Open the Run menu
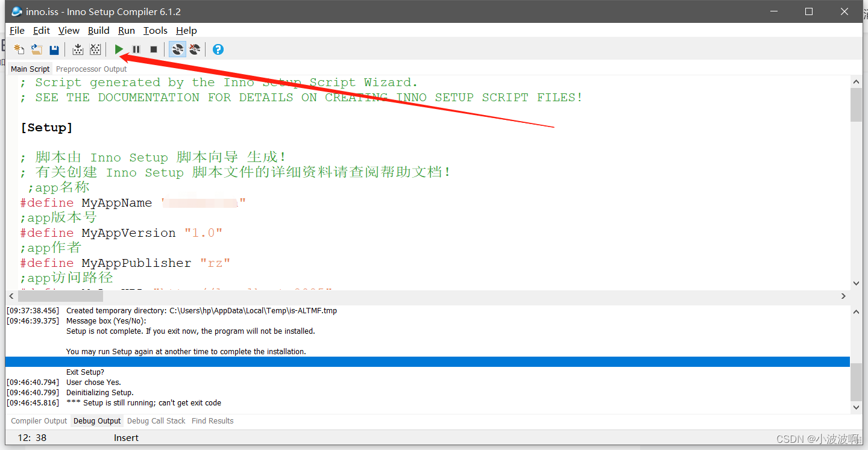 [x=127, y=30]
